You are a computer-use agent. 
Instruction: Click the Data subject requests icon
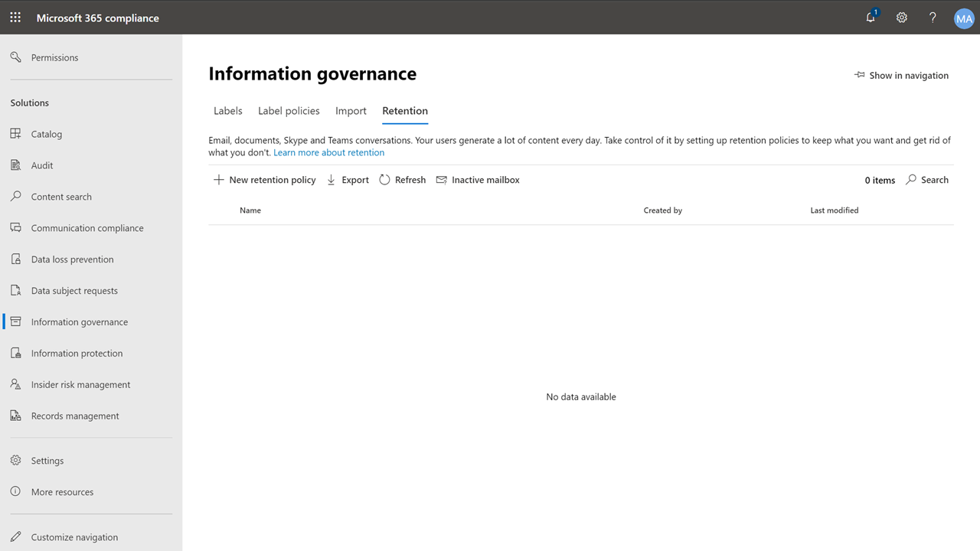tap(16, 291)
